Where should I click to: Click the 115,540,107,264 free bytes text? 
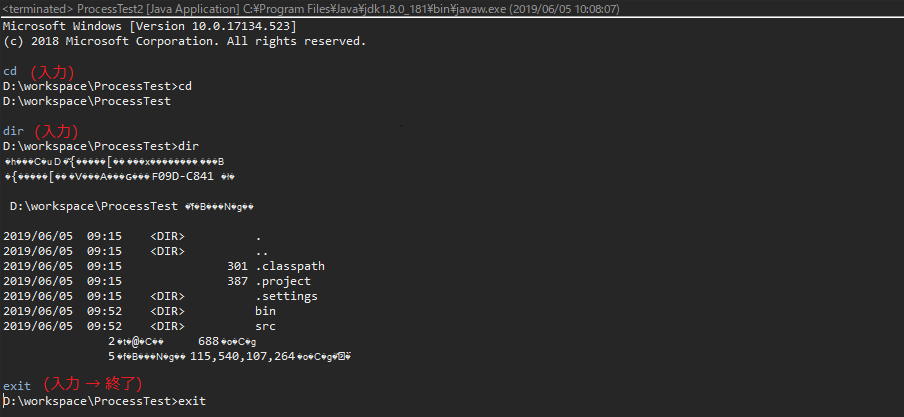coord(242,356)
